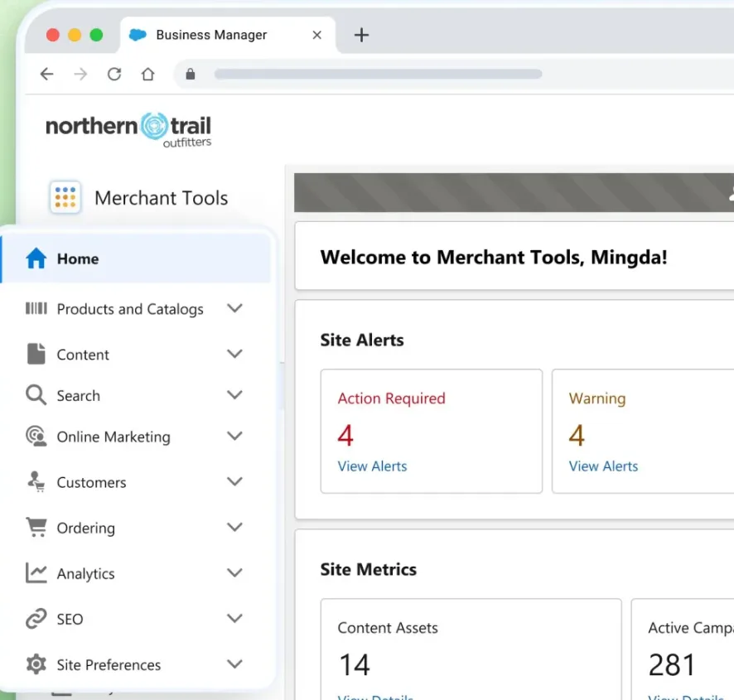Screen dimensions: 734x700
Task: Expand the Online Marketing chevron
Action: (x=235, y=436)
